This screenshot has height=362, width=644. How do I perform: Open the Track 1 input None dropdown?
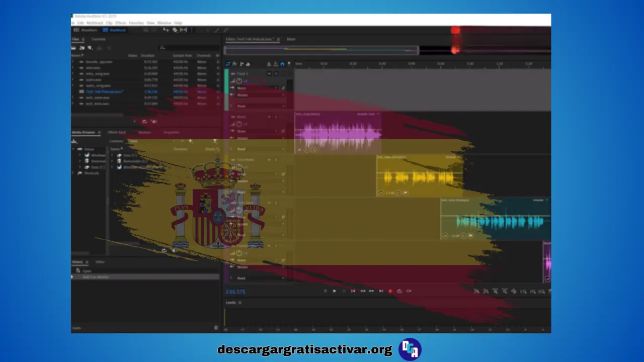pos(257,88)
